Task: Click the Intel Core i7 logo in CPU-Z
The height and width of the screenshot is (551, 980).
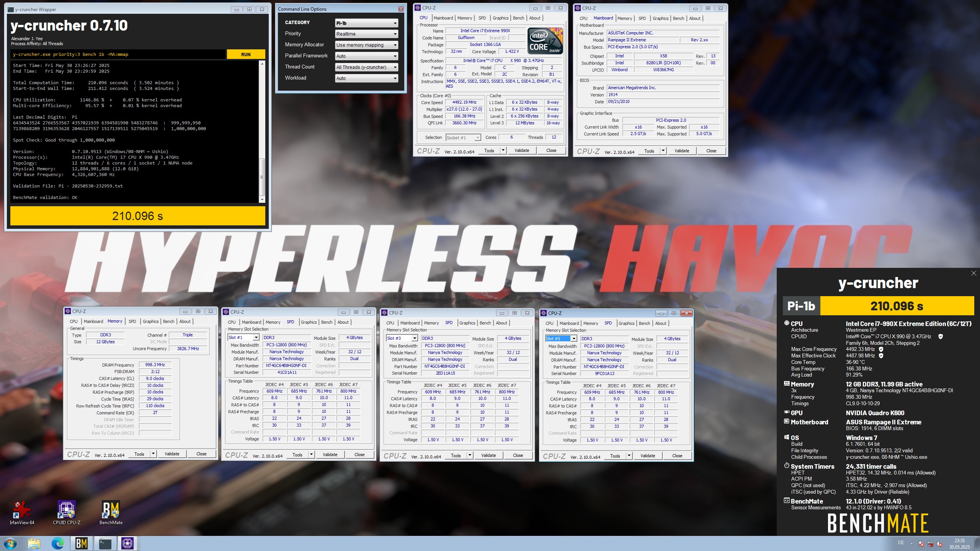Action: coord(545,41)
